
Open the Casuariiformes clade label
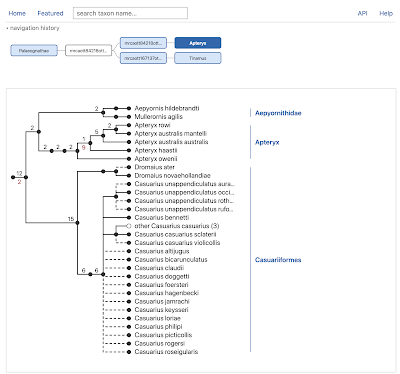click(278, 260)
